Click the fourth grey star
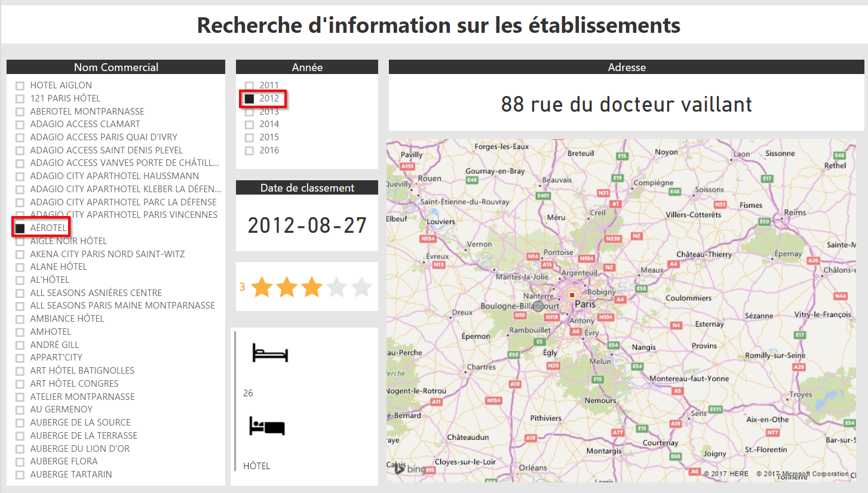868x493 pixels. pyautogui.click(x=336, y=287)
